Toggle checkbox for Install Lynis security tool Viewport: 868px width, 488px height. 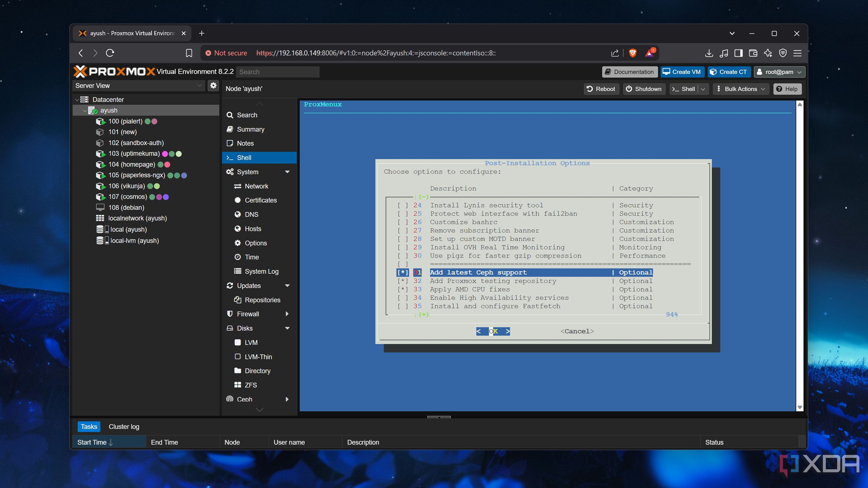[x=403, y=205]
